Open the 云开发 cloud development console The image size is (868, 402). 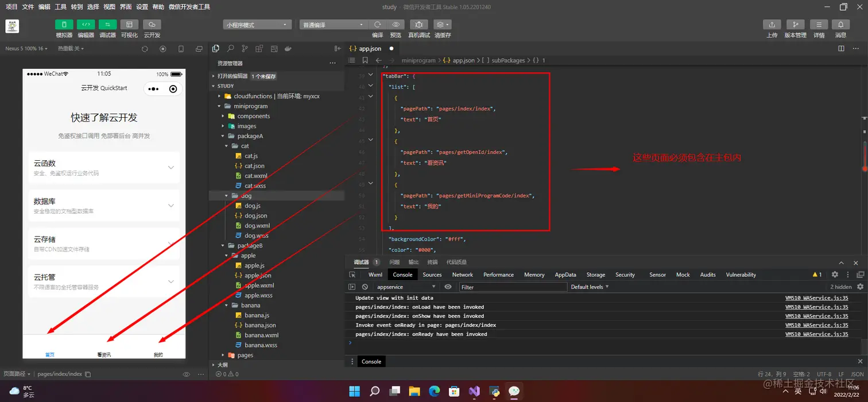[x=152, y=25]
